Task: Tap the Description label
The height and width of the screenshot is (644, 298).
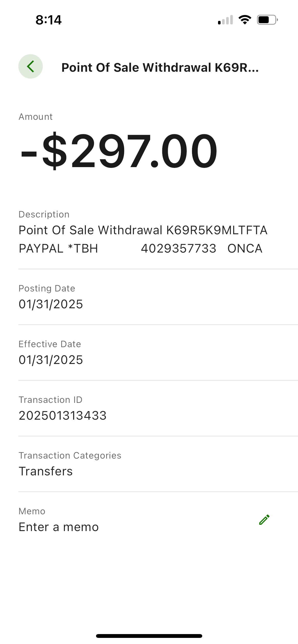Action: coord(44,214)
